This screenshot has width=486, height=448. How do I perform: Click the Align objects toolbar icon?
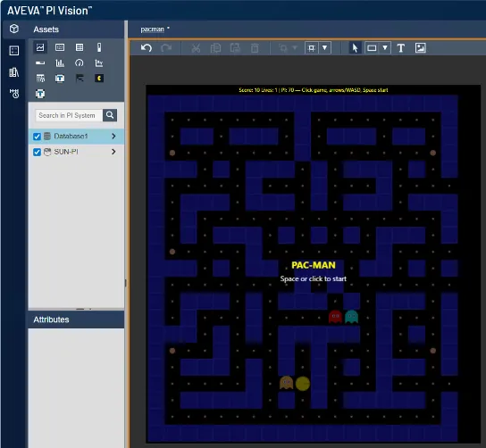pyautogui.click(x=312, y=48)
